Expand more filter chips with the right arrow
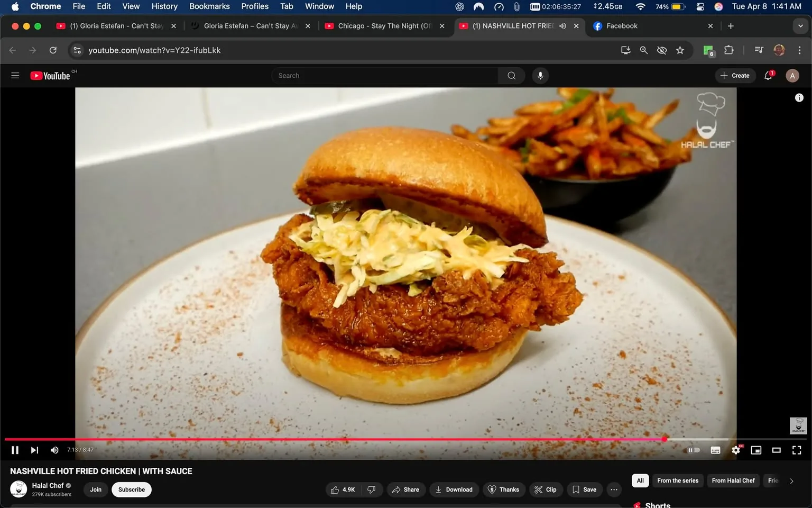Image resolution: width=812 pixels, height=508 pixels. [x=791, y=480]
